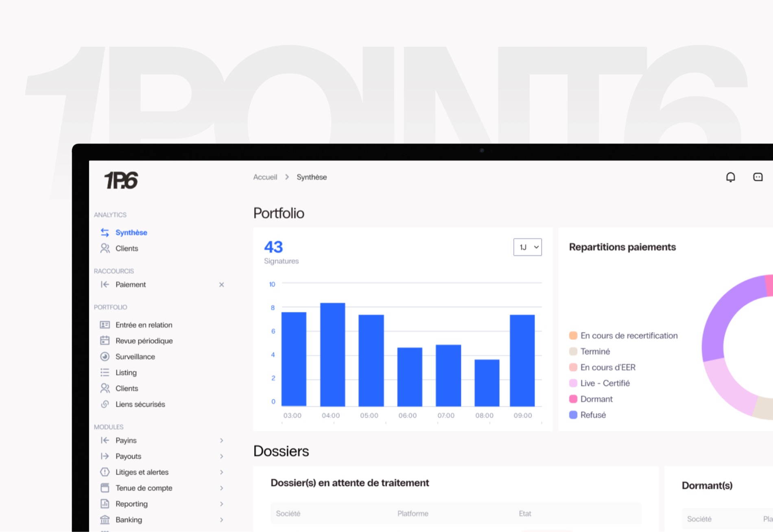Open the Banking module
This screenshot has width=773, height=532.
click(x=129, y=519)
